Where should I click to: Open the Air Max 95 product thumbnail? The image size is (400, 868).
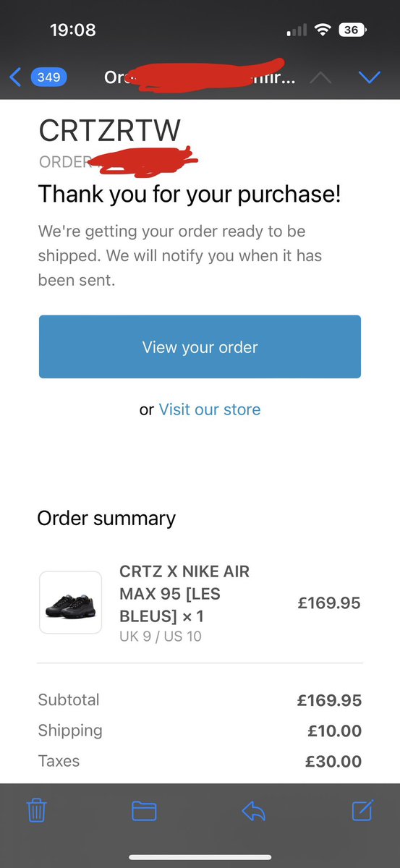[70, 603]
